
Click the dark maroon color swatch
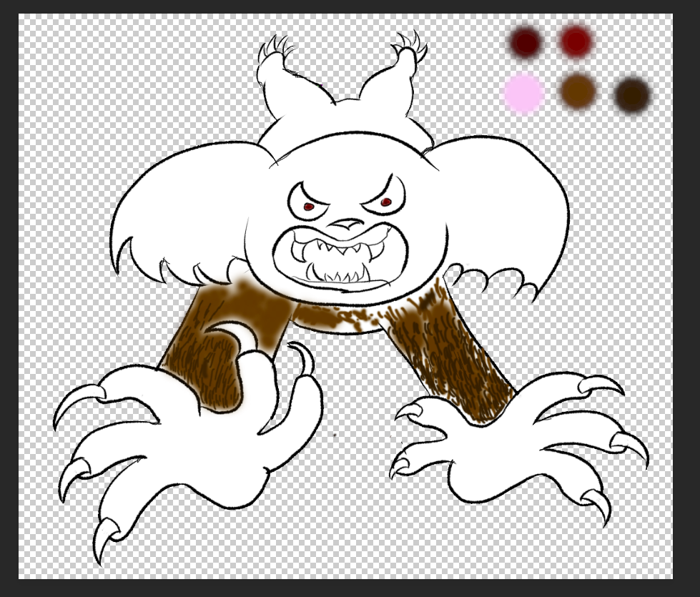[526, 41]
